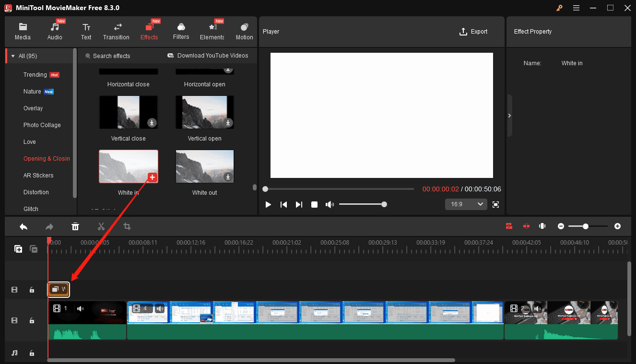The height and width of the screenshot is (364, 636).
Task: Click Download YouTube Videos
Action: (208, 56)
